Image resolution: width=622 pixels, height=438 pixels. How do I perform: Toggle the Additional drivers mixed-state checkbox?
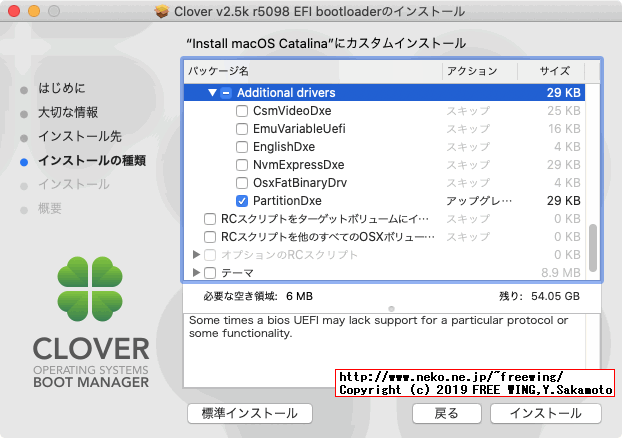(x=226, y=93)
